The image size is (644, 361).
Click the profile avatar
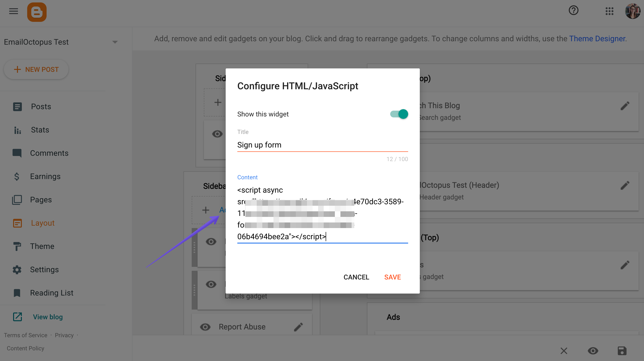632,11
